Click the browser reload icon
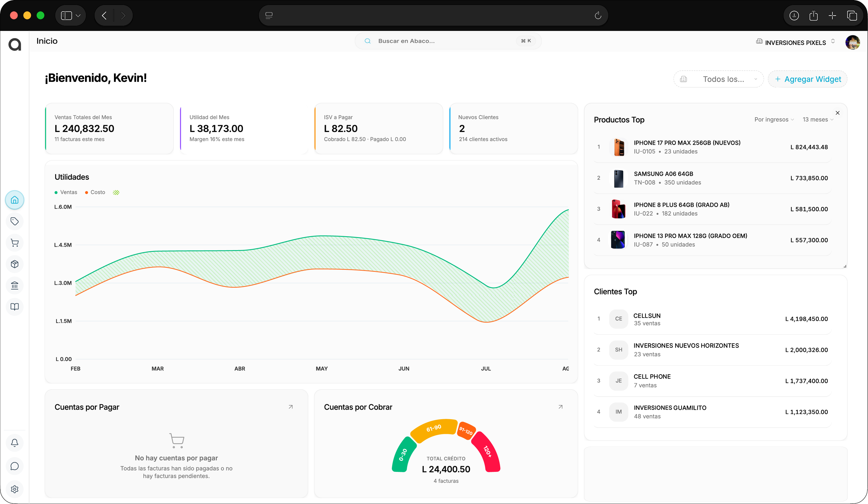 [x=598, y=15]
